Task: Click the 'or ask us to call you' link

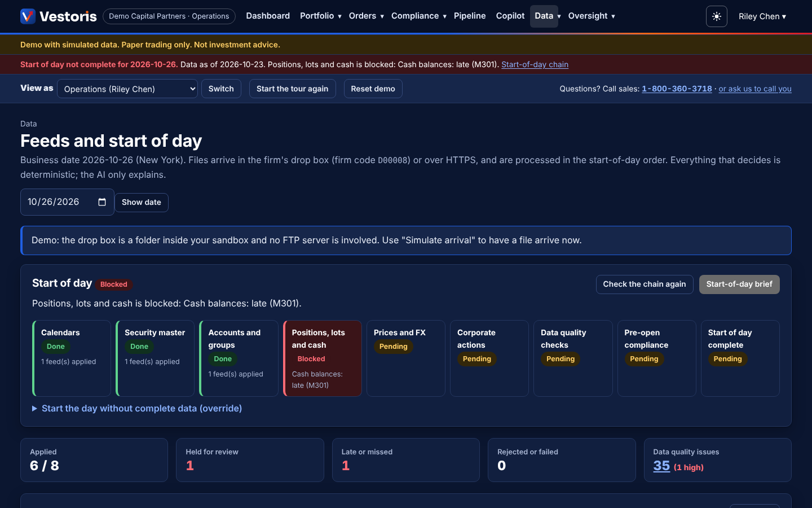Action: (755, 89)
